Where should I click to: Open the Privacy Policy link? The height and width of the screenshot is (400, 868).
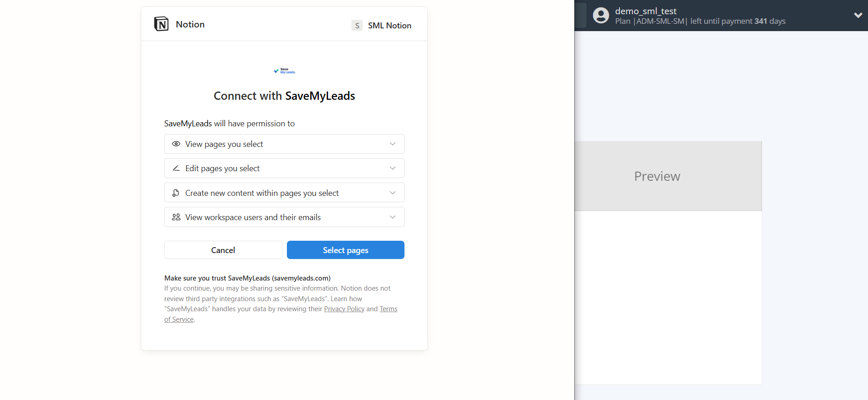point(344,308)
